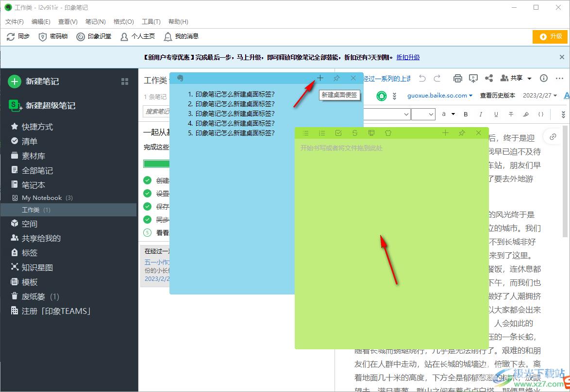
Task: Insert numbered list in green sticky note
Action: 322,133
